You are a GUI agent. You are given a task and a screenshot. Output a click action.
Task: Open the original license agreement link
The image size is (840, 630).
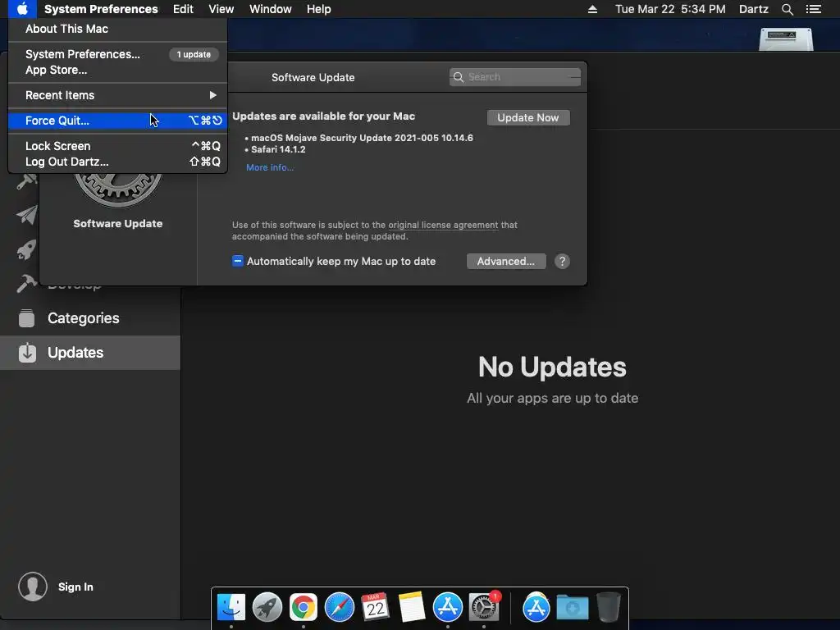443,225
